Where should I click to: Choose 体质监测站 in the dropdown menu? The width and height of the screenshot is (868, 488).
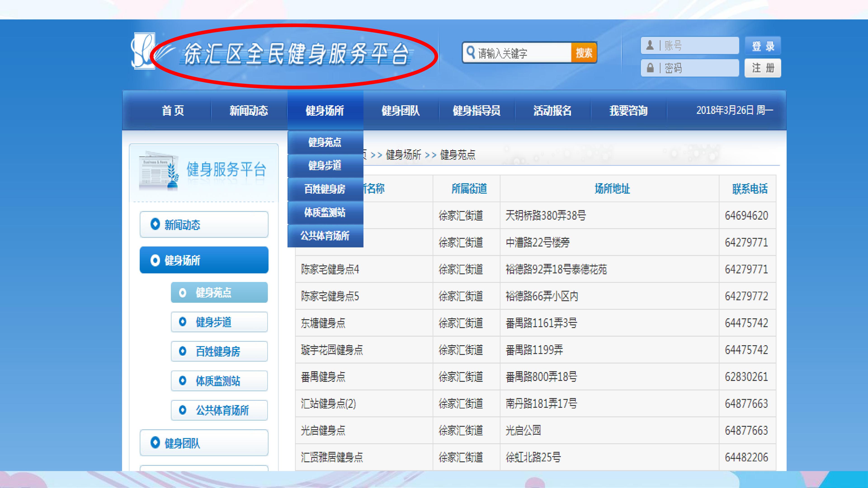pyautogui.click(x=325, y=213)
